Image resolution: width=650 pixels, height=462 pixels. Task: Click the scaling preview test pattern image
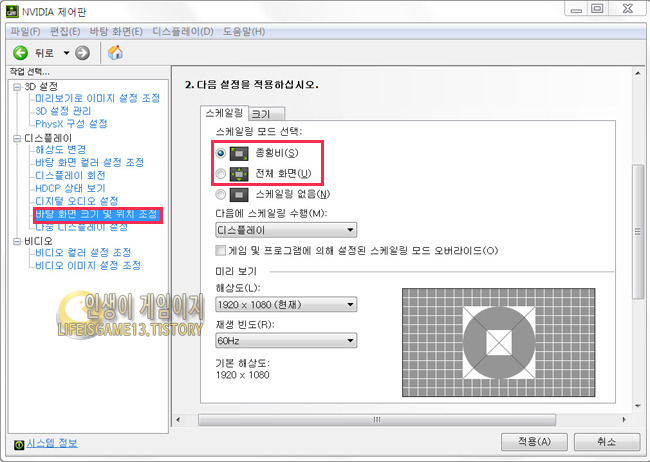[499, 343]
